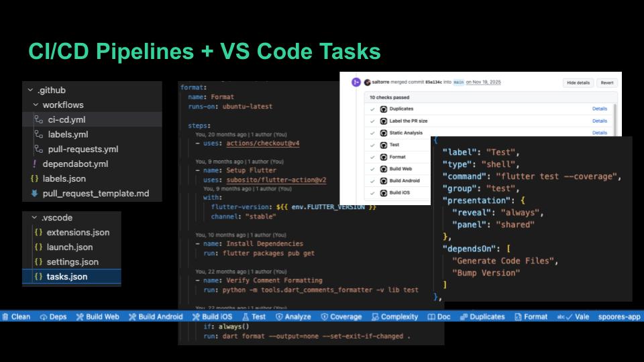Viewport: 644px width, 362px height.
Task: Click the spoores-app status bar entry
Action: [x=619, y=317]
